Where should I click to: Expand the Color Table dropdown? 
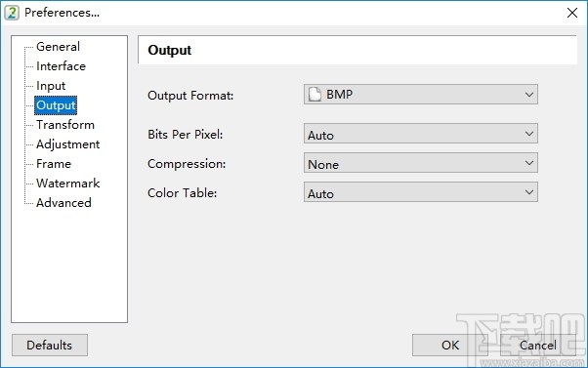pos(420,192)
